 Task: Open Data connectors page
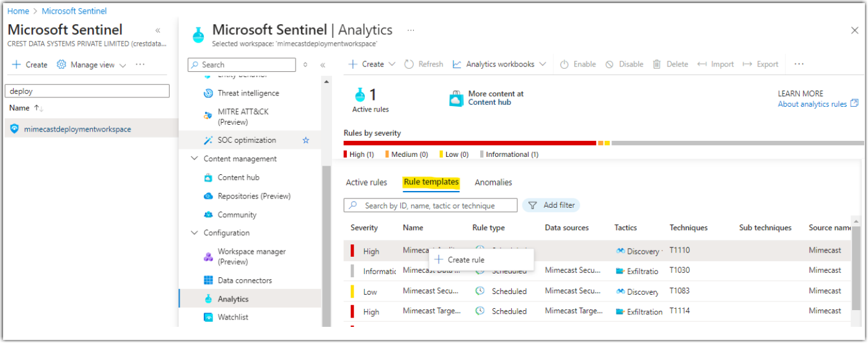[x=244, y=280]
